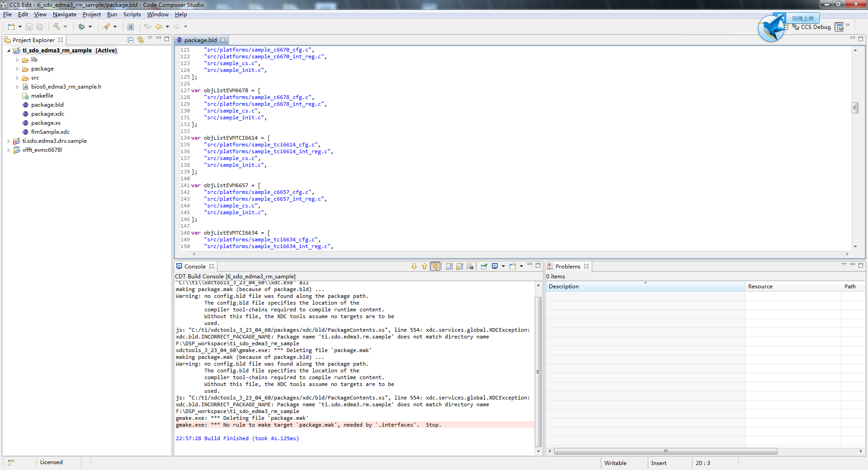Sort Problems by Description column
The image size is (868, 470).
coord(645,286)
